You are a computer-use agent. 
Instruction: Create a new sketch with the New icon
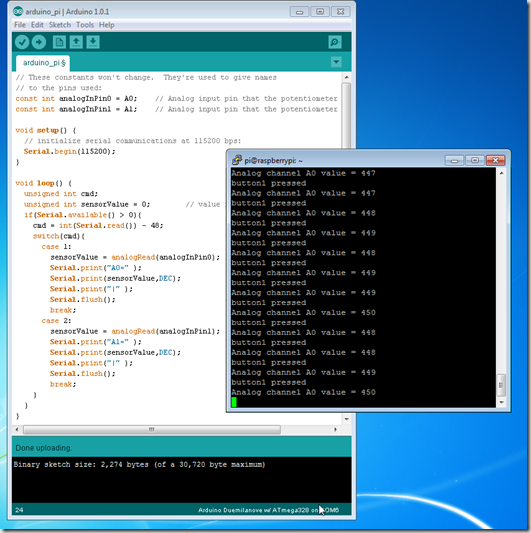click(59, 42)
